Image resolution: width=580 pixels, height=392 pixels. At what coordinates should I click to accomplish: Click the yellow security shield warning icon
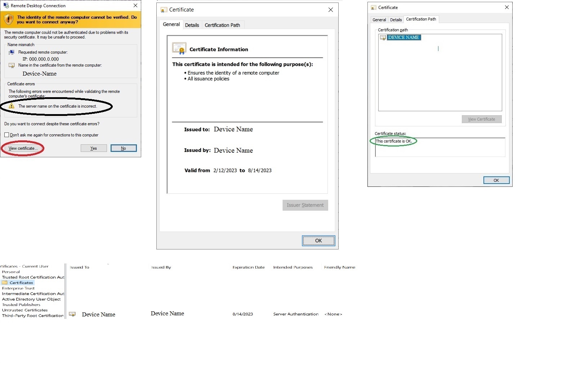pos(8,19)
